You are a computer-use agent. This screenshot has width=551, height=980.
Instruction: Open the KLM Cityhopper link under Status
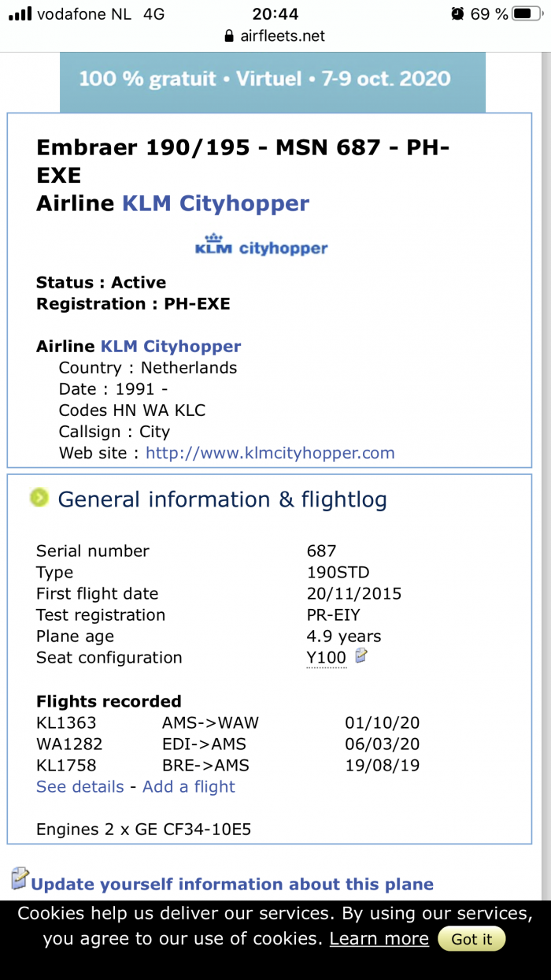pos(171,347)
